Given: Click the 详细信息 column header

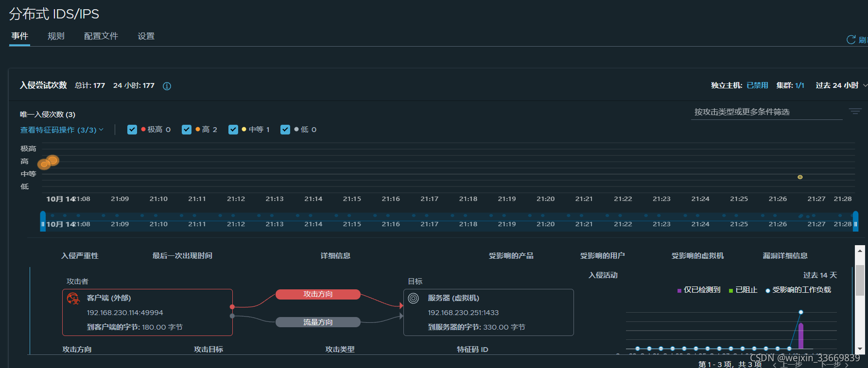Looking at the screenshot, I should 335,256.
